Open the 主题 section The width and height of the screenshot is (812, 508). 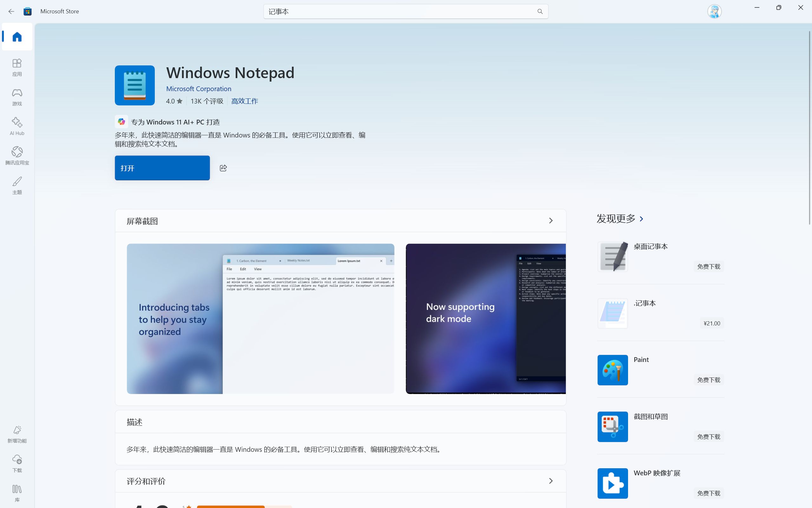click(17, 185)
